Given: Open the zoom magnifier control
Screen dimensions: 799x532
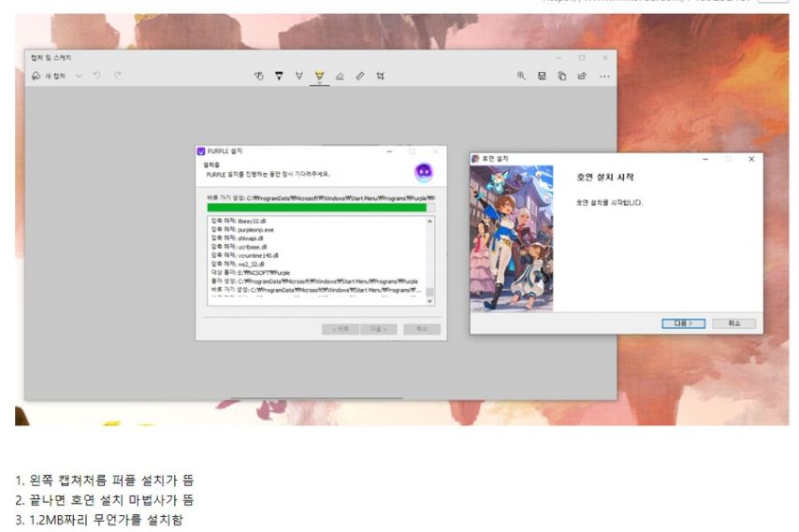Looking at the screenshot, I should [x=521, y=76].
